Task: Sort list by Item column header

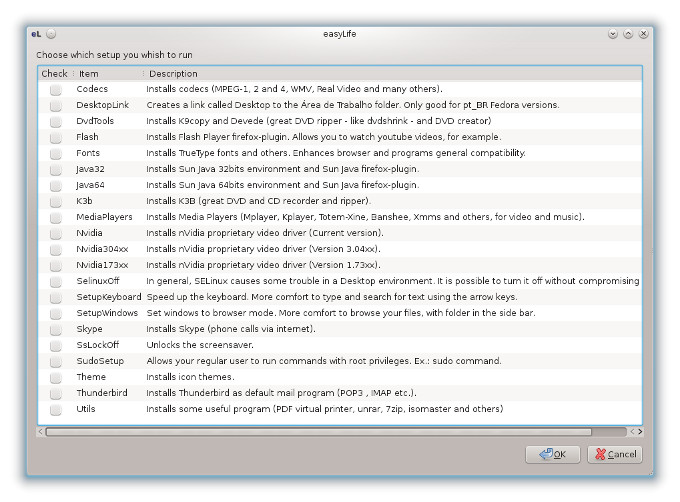Action: pos(90,73)
